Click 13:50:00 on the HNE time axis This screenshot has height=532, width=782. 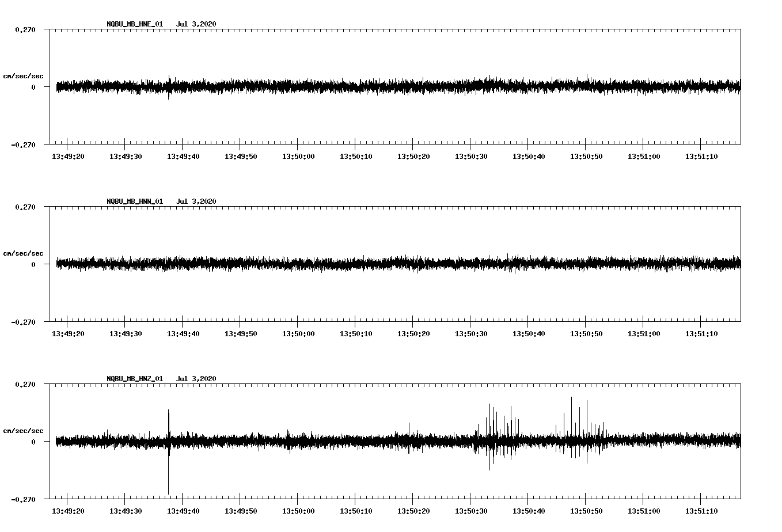coord(298,157)
